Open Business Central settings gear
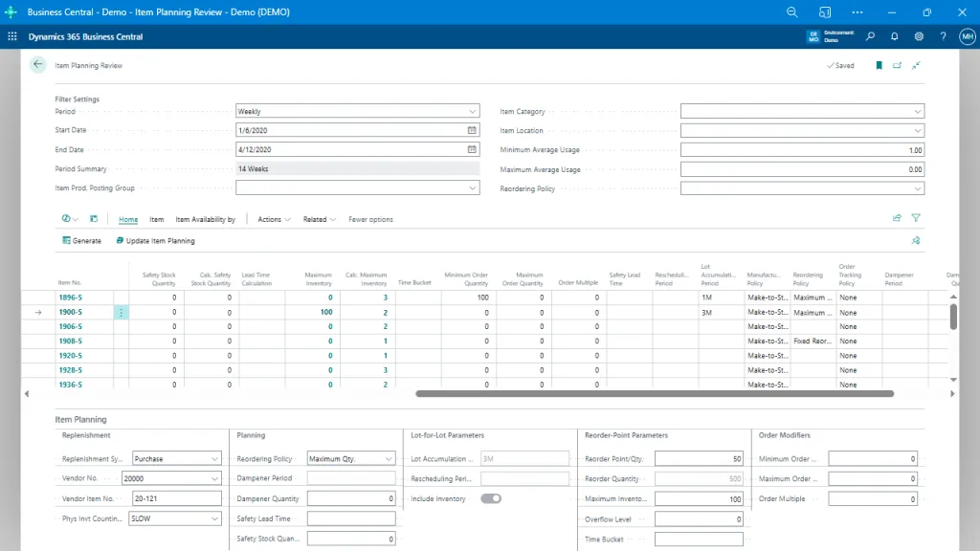Screen dimensions: 980x551 919,36
